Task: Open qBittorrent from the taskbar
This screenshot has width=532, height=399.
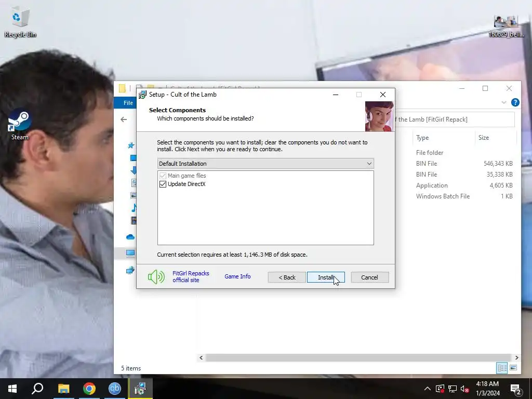Action: click(115, 389)
